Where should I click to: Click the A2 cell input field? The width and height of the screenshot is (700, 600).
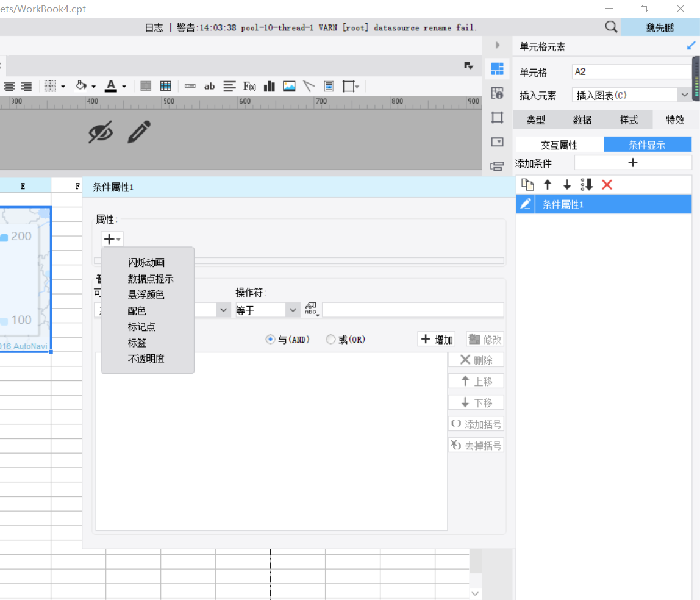[631, 71]
